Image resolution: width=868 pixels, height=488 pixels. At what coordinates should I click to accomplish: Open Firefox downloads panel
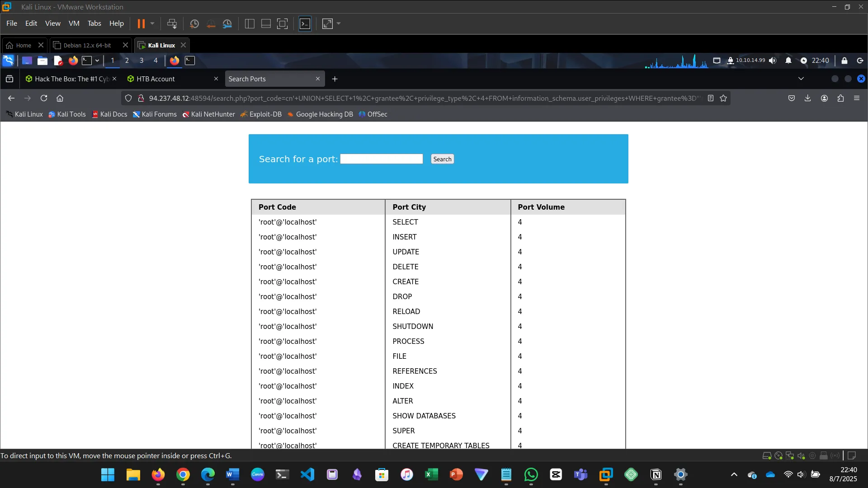(x=808, y=98)
